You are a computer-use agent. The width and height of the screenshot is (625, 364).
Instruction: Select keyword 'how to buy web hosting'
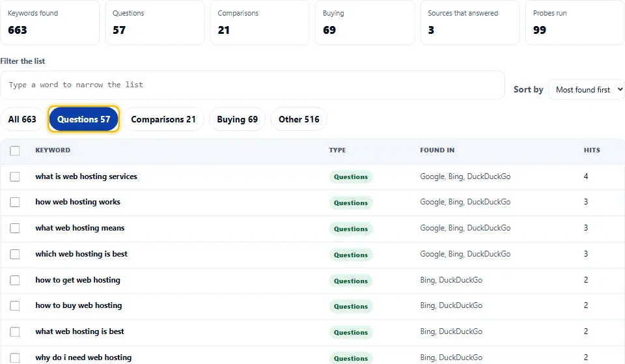79,306
